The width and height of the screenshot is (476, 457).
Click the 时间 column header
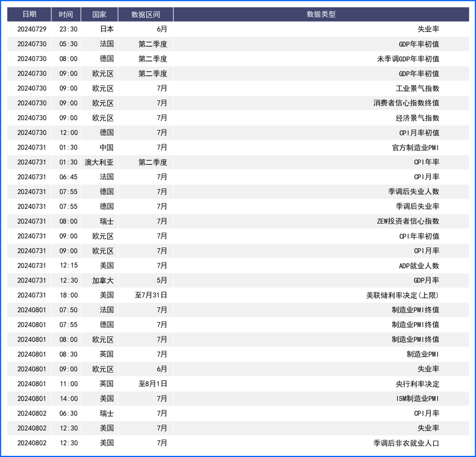[x=66, y=14]
